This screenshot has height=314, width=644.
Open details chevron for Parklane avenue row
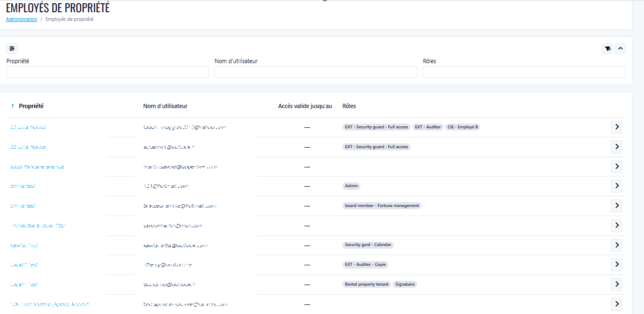click(616, 166)
